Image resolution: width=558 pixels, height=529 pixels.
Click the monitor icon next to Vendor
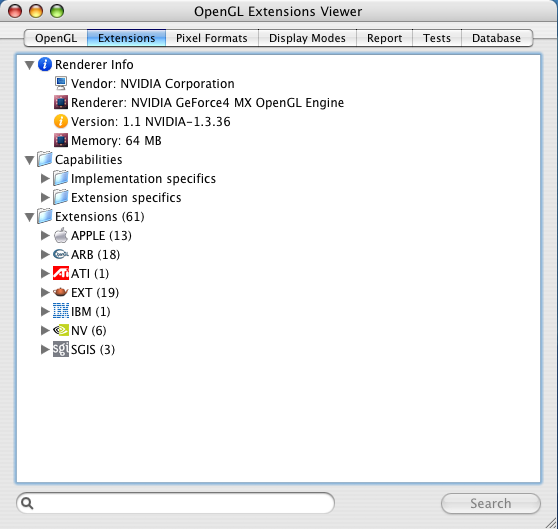(x=61, y=83)
